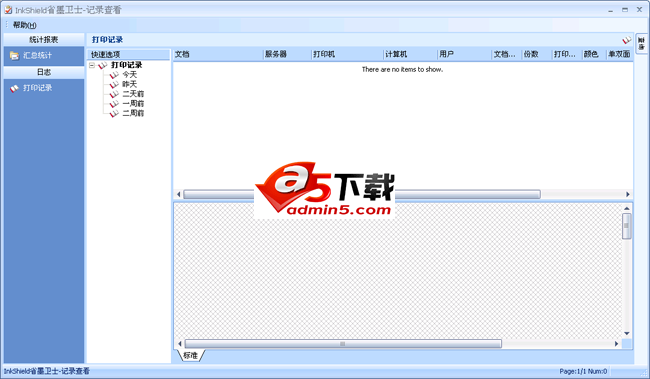Screen dimensions: 650x379
Task: Click the status bar InkShield省墨卫士-记录查看 text
Action: point(46,371)
